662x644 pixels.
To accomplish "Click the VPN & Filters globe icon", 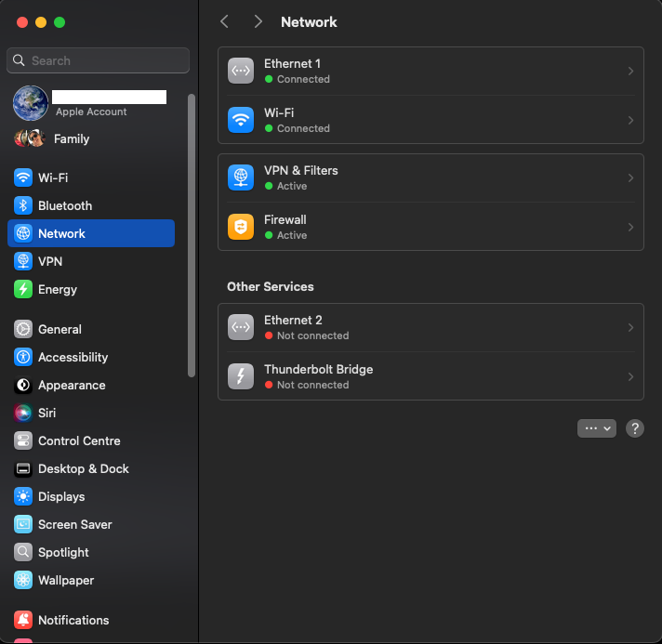I will click(x=241, y=177).
